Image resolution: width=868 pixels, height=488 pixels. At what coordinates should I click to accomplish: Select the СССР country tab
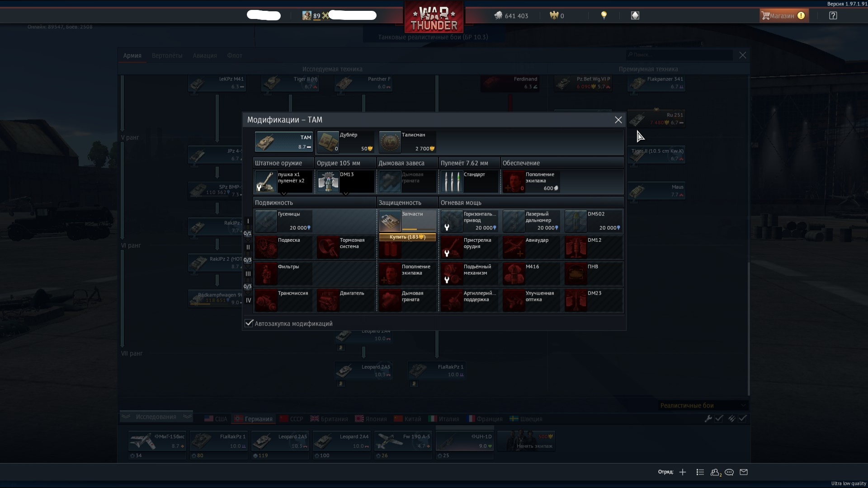click(292, 419)
